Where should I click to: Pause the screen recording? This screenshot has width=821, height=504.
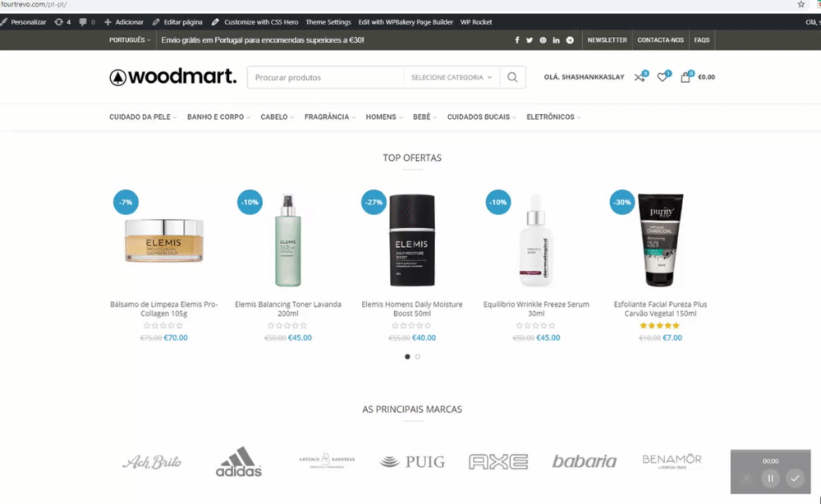coord(770,478)
